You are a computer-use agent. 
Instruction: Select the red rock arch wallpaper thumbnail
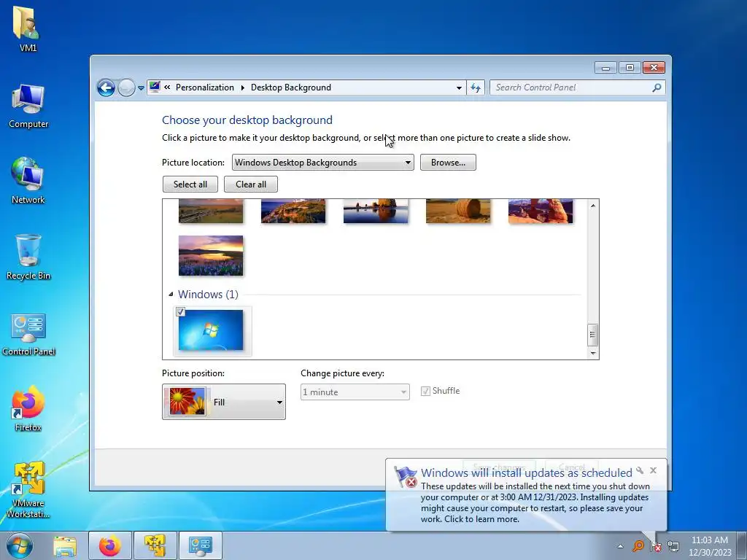[x=541, y=211]
